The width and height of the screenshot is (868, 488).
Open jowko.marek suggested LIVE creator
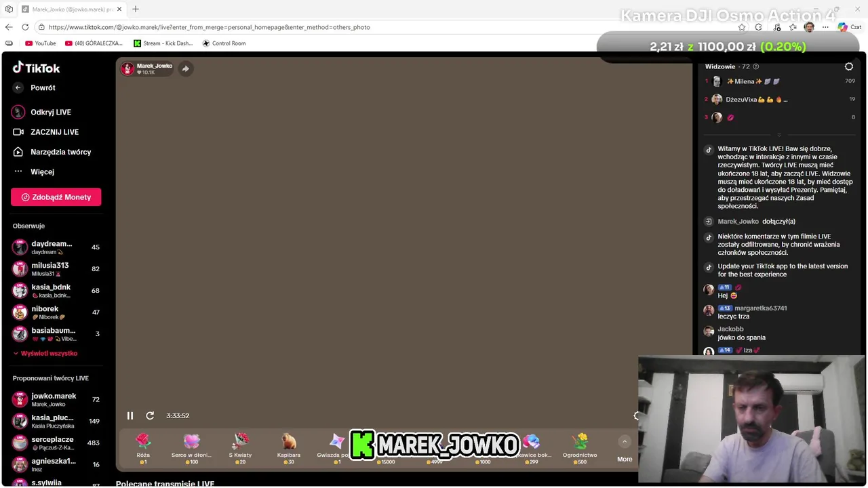[56, 400]
